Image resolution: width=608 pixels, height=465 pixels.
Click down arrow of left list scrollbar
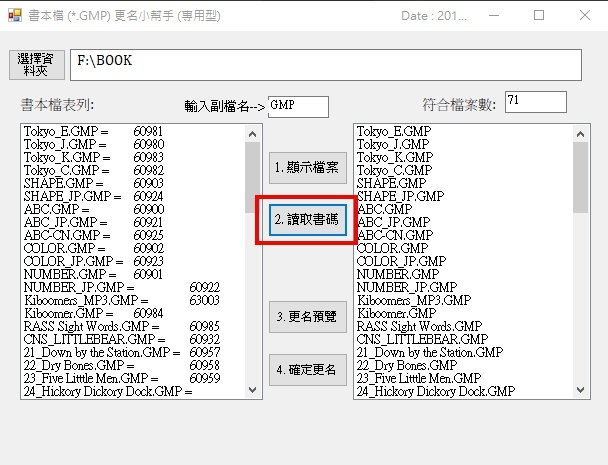(x=252, y=389)
